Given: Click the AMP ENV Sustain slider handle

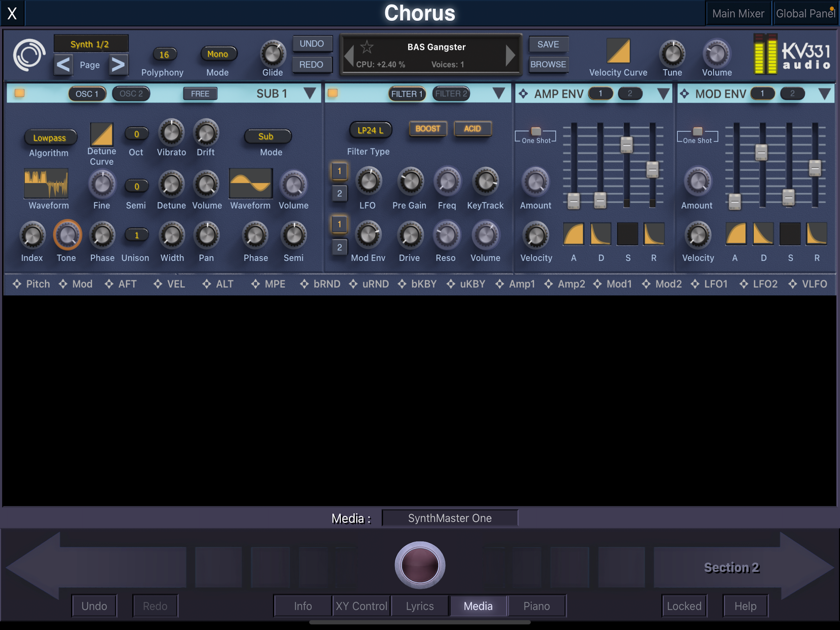Looking at the screenshot, I should point(626,145).
